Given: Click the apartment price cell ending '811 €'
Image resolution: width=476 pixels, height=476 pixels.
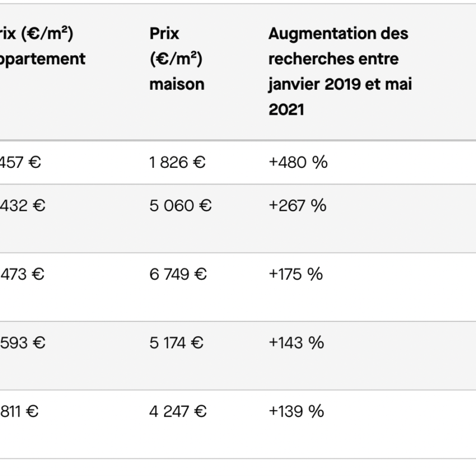Looking at the screenshot, I should click(x=20, y=411).
